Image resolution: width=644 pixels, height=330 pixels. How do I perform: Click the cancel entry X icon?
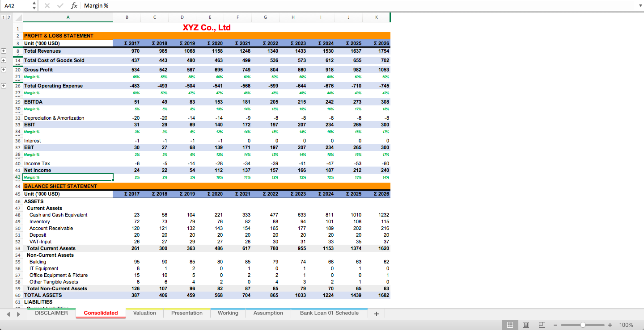pos(47,5)
